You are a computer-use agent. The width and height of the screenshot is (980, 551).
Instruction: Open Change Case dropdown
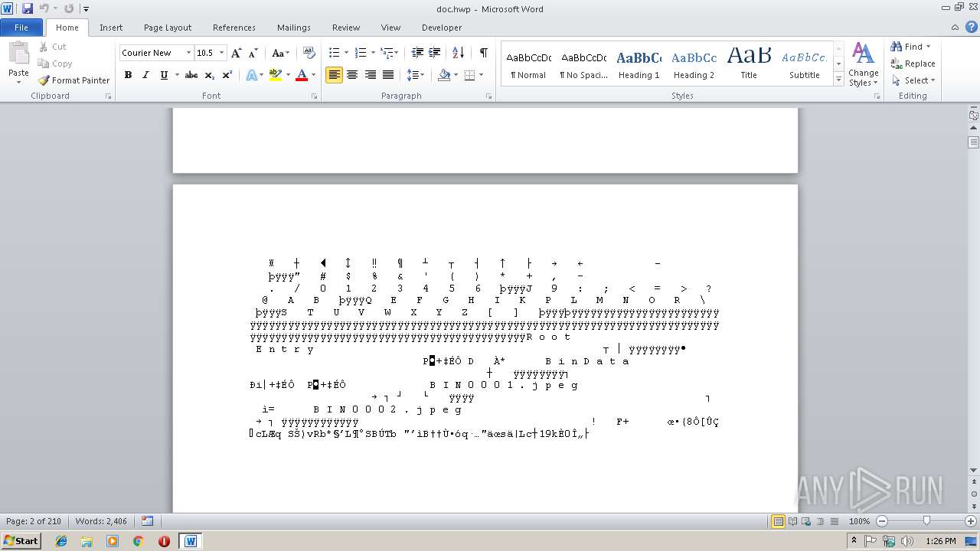click(280, 53)
